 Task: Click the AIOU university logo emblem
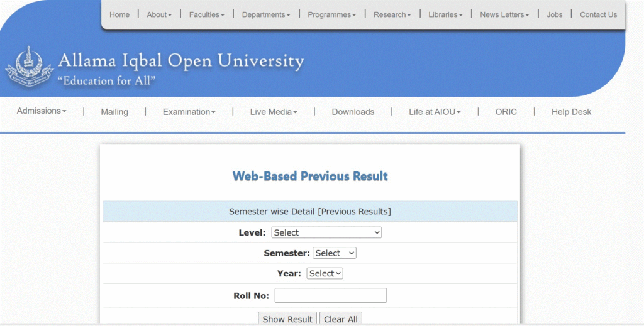point(29,66)
